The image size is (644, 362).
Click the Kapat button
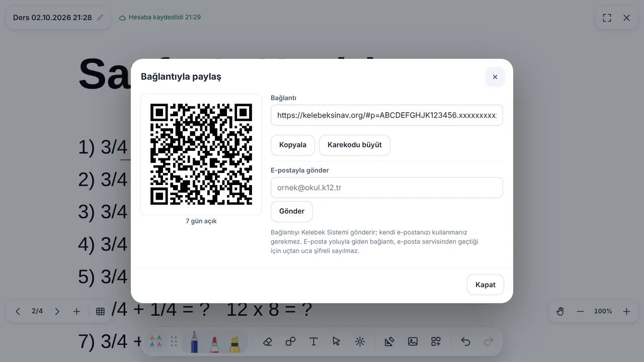[x=486, y=285]
